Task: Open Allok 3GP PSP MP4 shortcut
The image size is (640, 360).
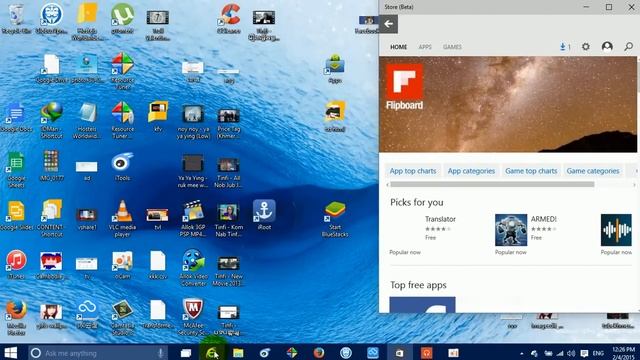Action: (193, 218)
